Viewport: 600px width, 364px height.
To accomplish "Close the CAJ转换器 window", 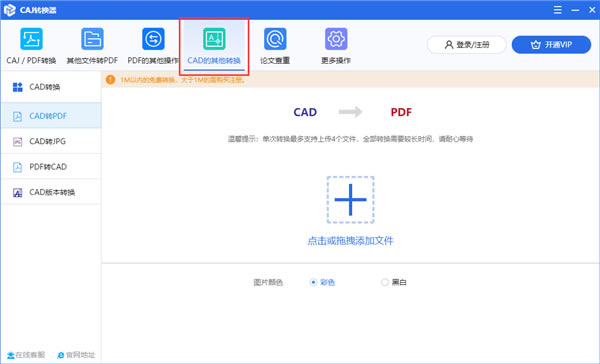I will pos(592,10).
